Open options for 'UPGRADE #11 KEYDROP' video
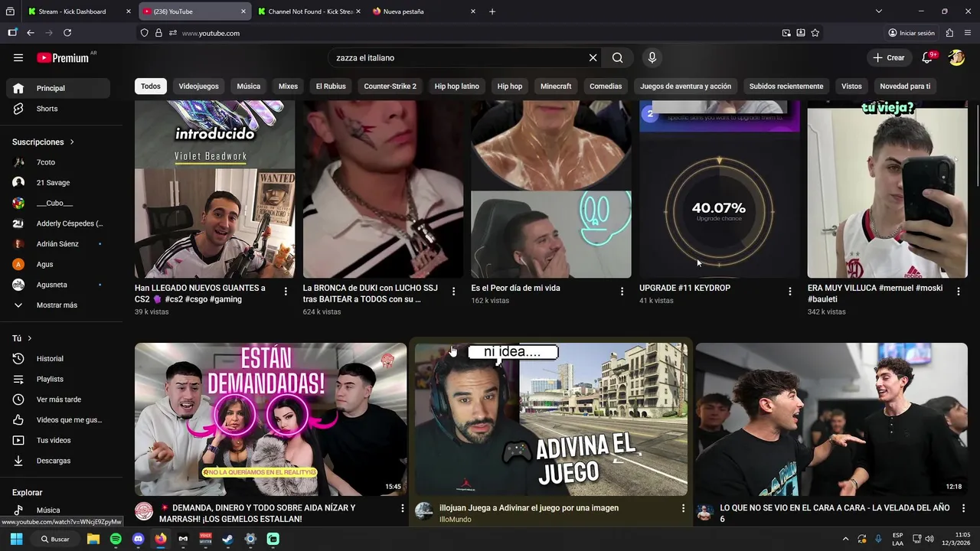Screen dimensions: 980x551 (x=790, y=291)
